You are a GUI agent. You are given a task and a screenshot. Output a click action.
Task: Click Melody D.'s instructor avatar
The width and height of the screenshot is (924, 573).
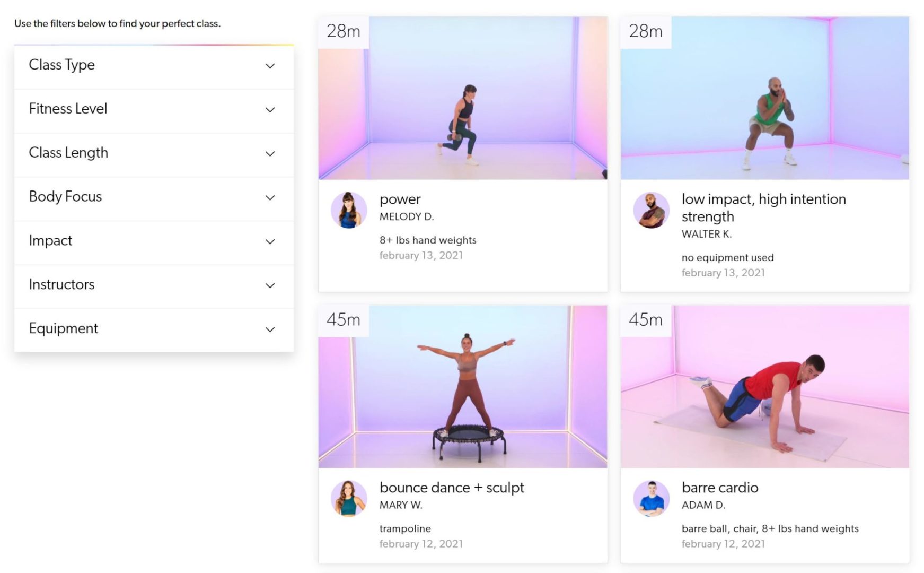pos(349,210)
